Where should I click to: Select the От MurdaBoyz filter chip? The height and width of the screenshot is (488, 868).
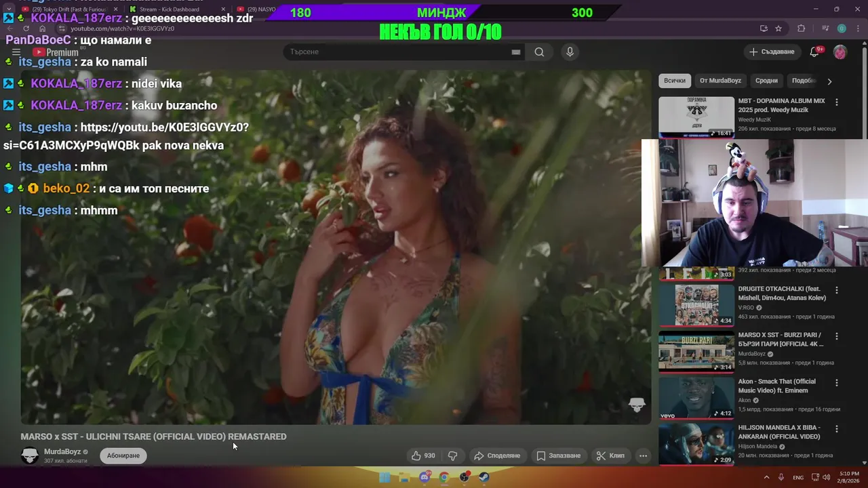720,81
